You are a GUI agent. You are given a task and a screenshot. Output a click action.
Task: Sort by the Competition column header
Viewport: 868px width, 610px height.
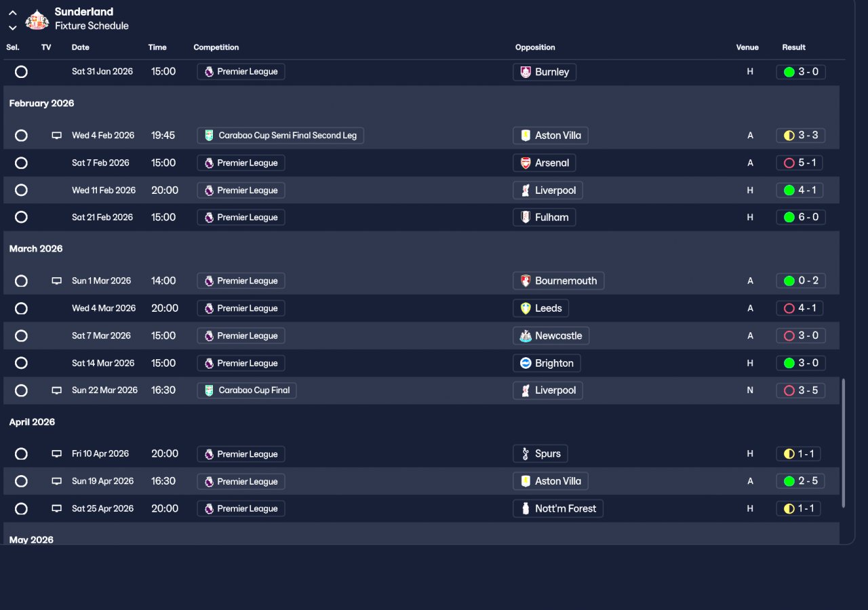(x=216, y=47)
